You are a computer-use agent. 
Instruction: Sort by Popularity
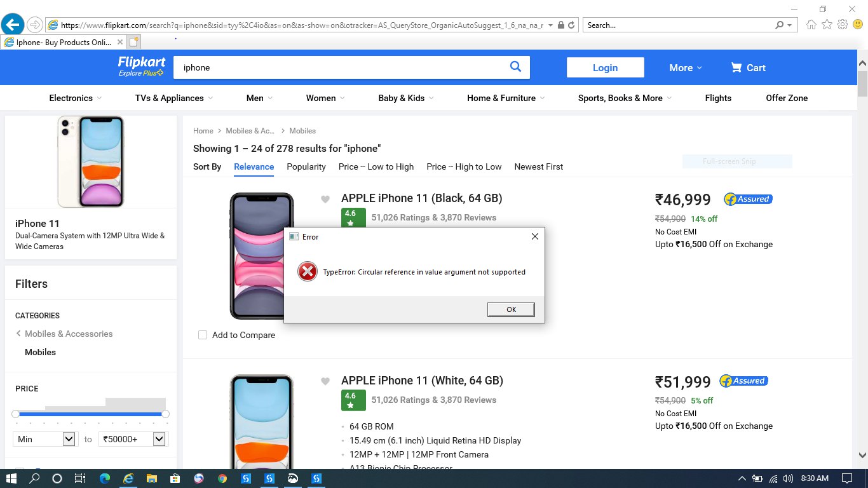(x=306, y=166)
